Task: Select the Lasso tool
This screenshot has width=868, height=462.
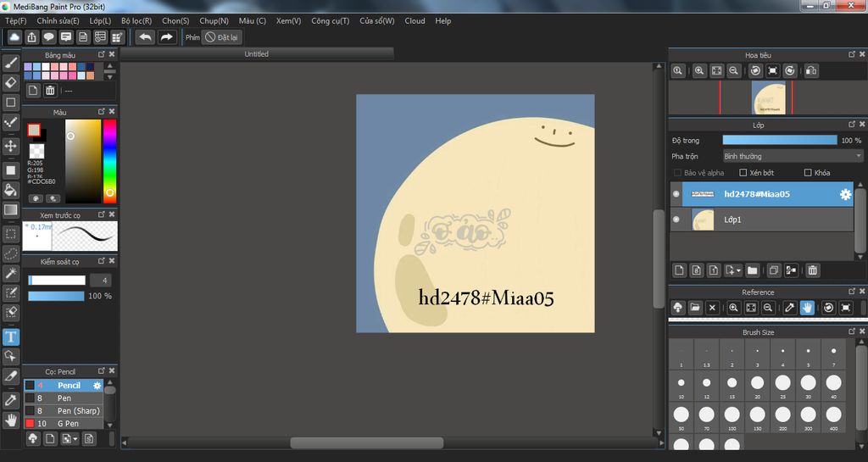Action: tap(10, 253)
